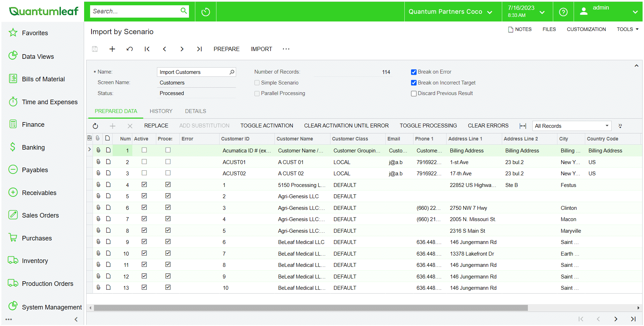Click TOGGLE ACTIVATION button
This screenshot has width=644, height=326.
coord(267,126)
